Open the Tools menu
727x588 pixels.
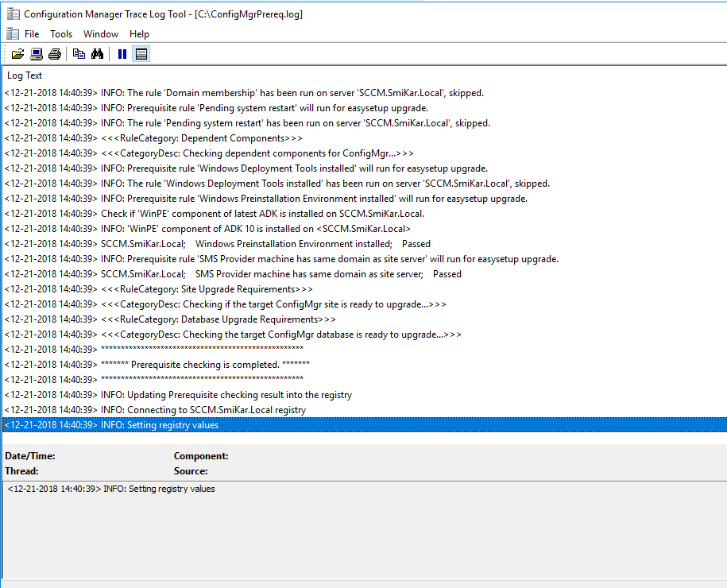(x=61, y=34)
